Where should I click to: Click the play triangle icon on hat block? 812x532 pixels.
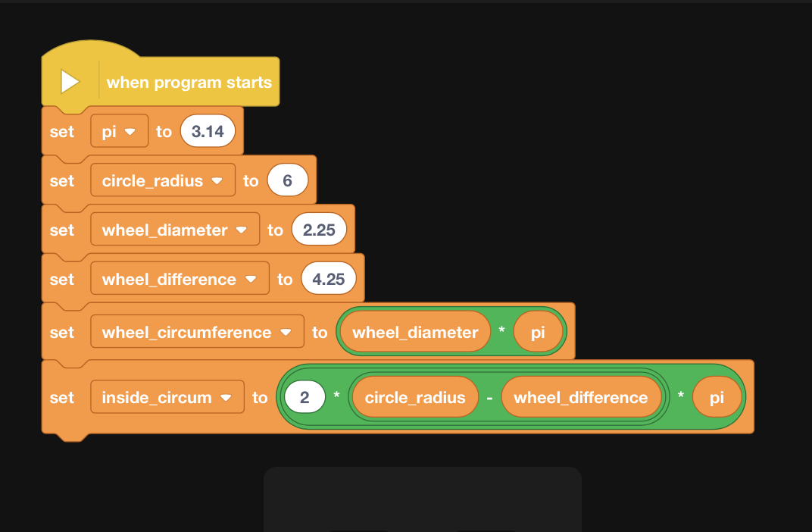[x=70, y=82]
